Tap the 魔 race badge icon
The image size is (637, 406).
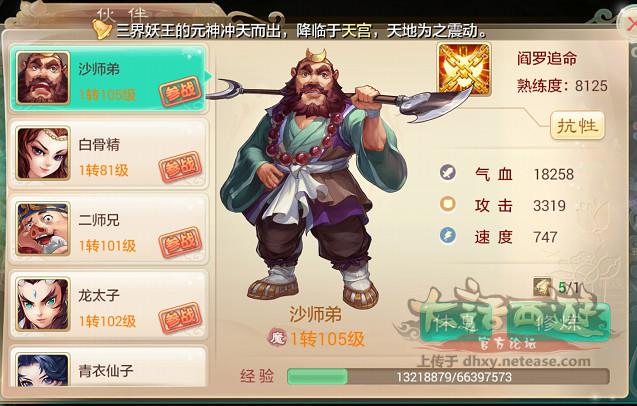click(277, 338)
